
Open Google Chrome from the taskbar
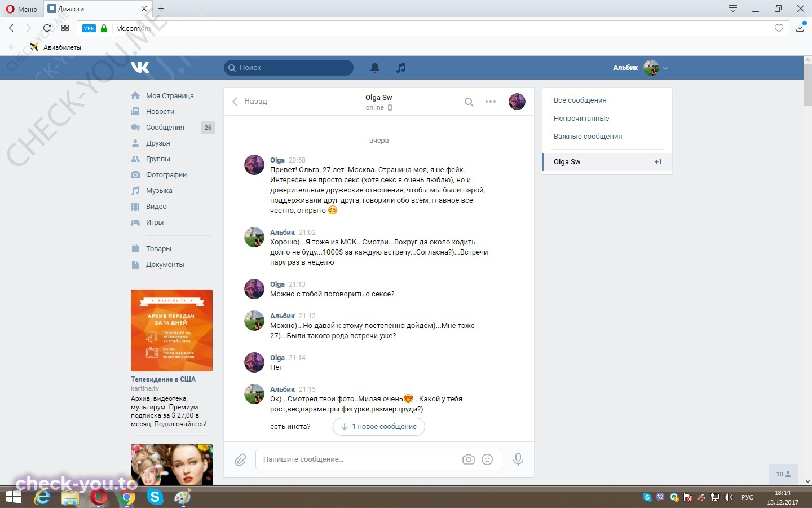(x=127, y=497)
